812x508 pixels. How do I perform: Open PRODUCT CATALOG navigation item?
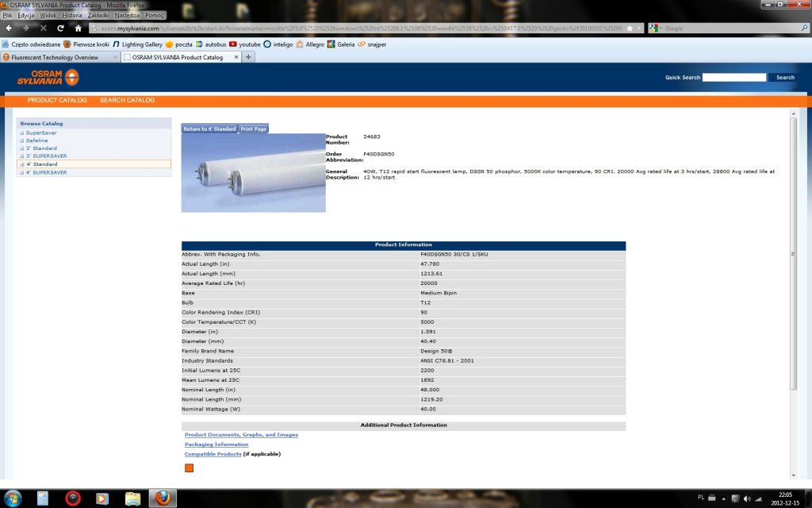click(57, 100)
